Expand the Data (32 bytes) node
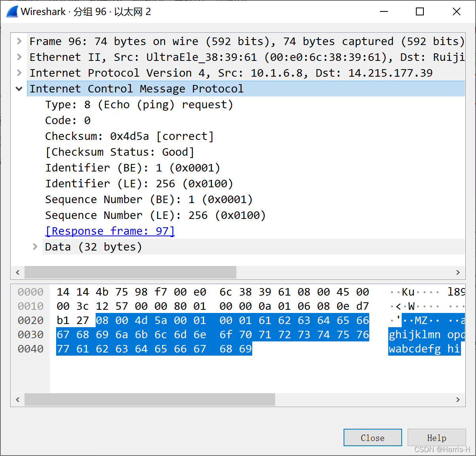 pos(35,247)
